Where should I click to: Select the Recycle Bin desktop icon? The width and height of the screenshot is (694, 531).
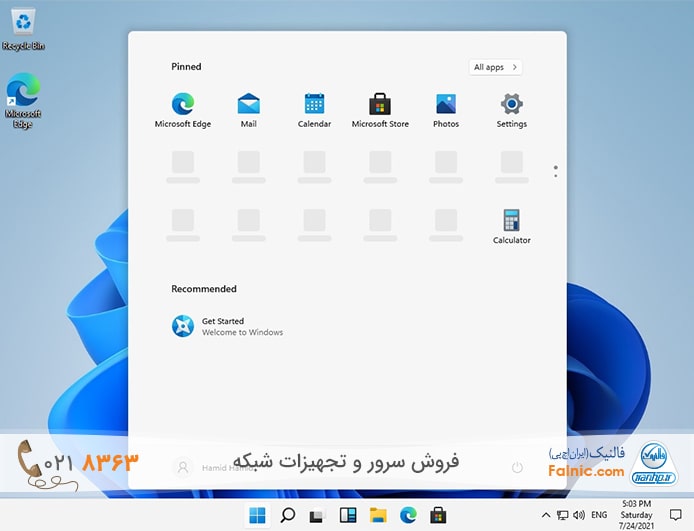tap(23, 27)
